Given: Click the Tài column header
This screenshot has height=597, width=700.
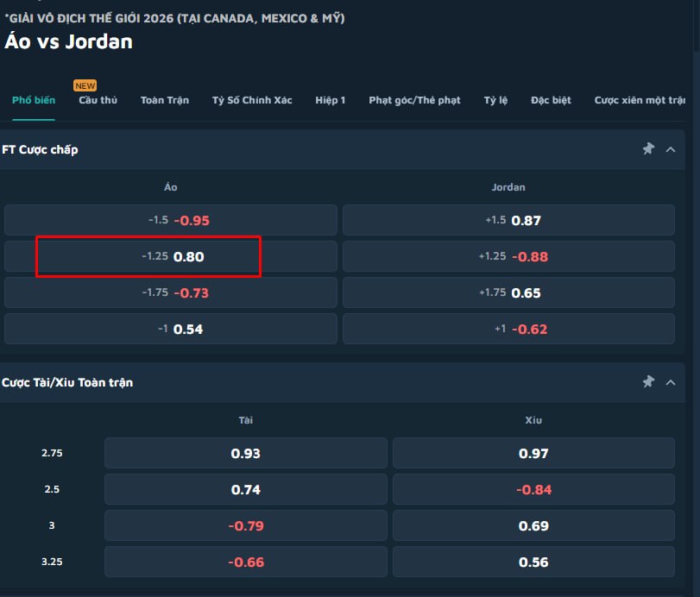Looking at the screenshot, I should (x=245, y=420).
